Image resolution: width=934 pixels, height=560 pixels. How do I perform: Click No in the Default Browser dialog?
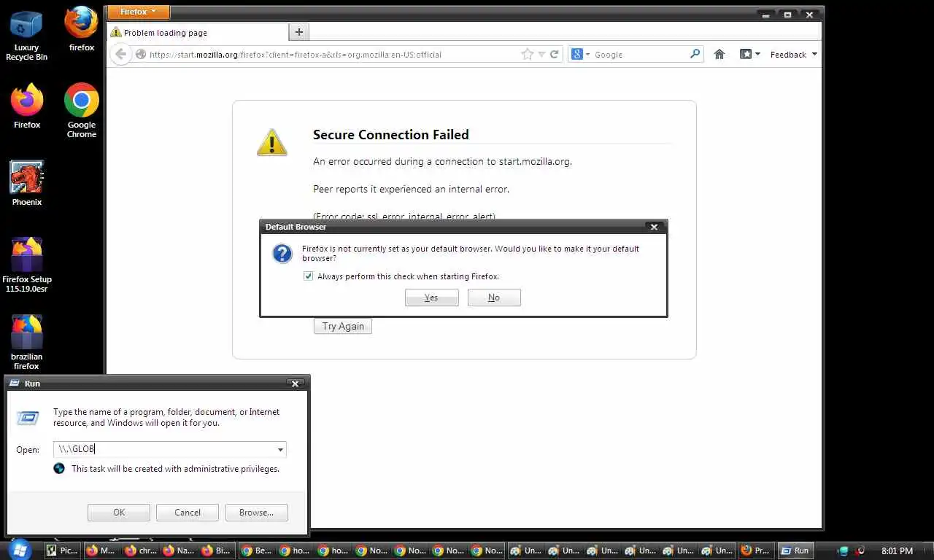(x=494, y=297)
